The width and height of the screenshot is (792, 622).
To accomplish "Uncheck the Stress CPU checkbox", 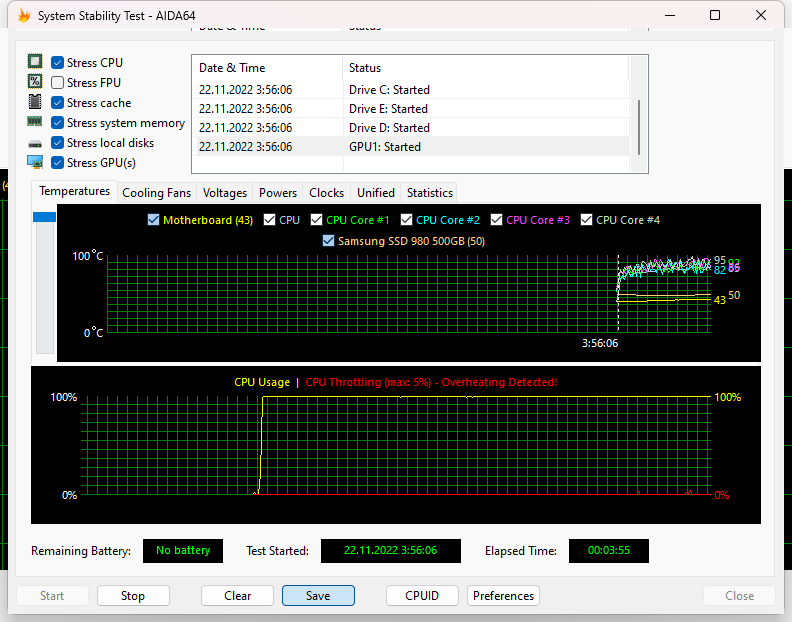I will click(58, 63).
